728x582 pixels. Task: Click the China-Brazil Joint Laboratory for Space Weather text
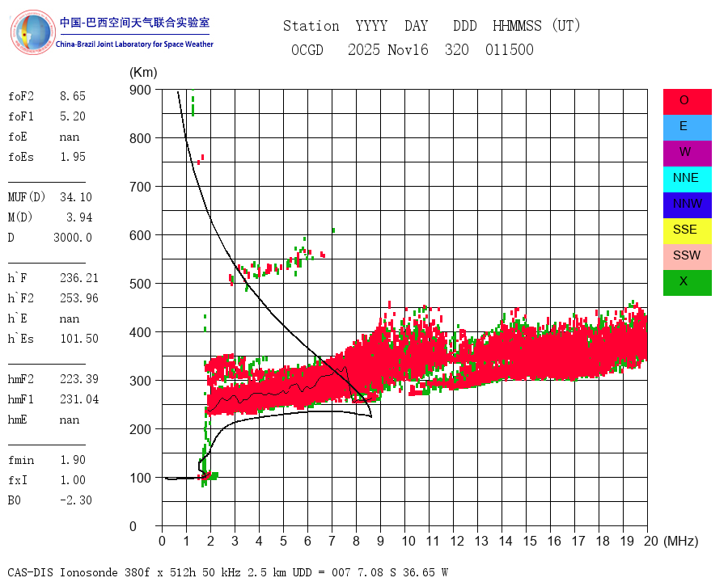[134, 44]
